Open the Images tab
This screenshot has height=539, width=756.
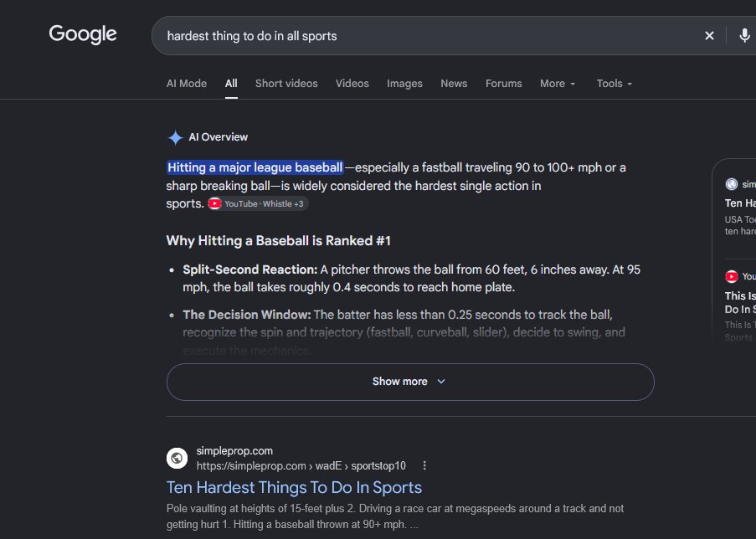pos(404,84)
